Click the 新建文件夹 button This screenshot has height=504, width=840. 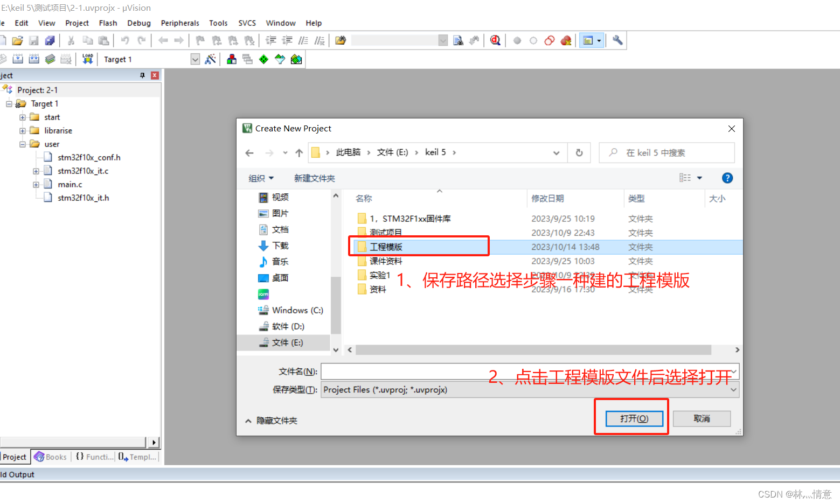point(315,178)
